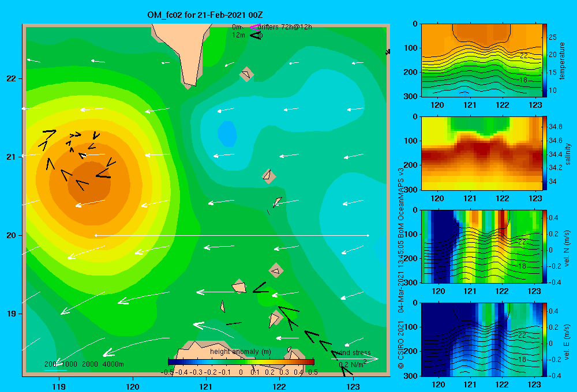Viewport: 577px width, 392px height.
Task: Open the northward velocity cross-section panel
Action: tap(482, 247)
